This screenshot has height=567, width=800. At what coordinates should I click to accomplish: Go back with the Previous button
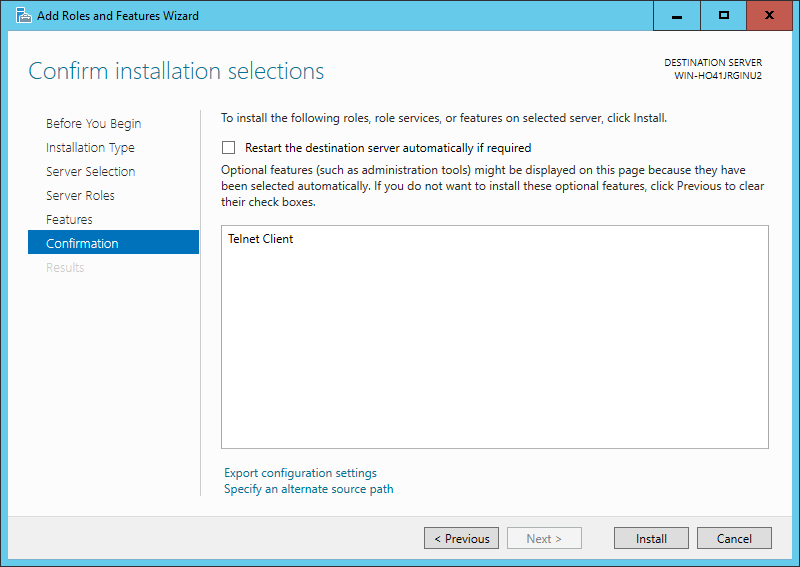461,538
